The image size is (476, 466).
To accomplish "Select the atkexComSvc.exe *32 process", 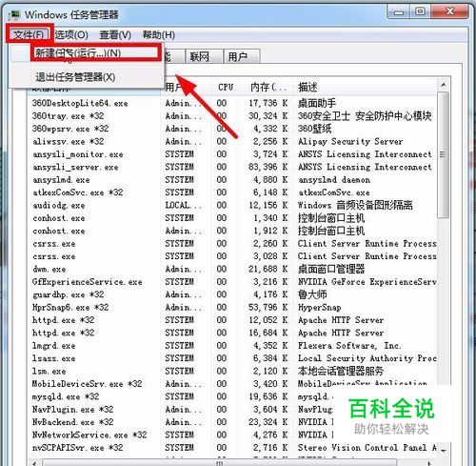I will point(78,192).
